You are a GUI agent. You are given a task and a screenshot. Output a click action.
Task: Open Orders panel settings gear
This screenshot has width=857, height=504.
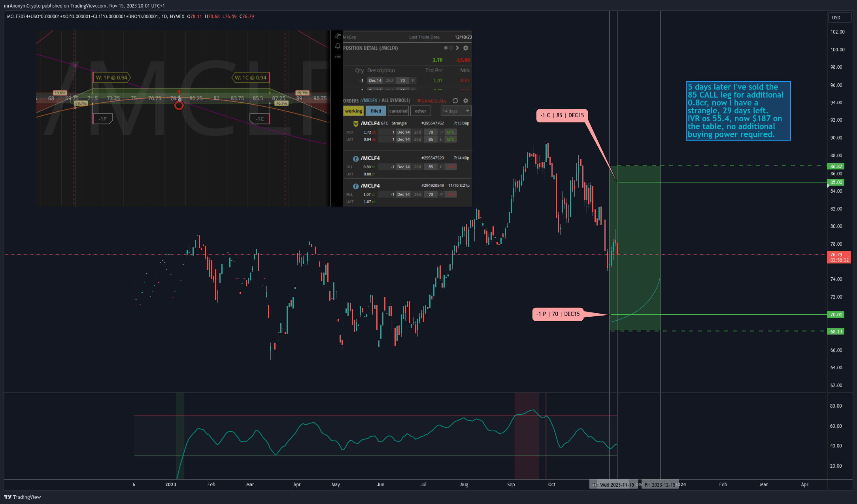click(466, 101)
